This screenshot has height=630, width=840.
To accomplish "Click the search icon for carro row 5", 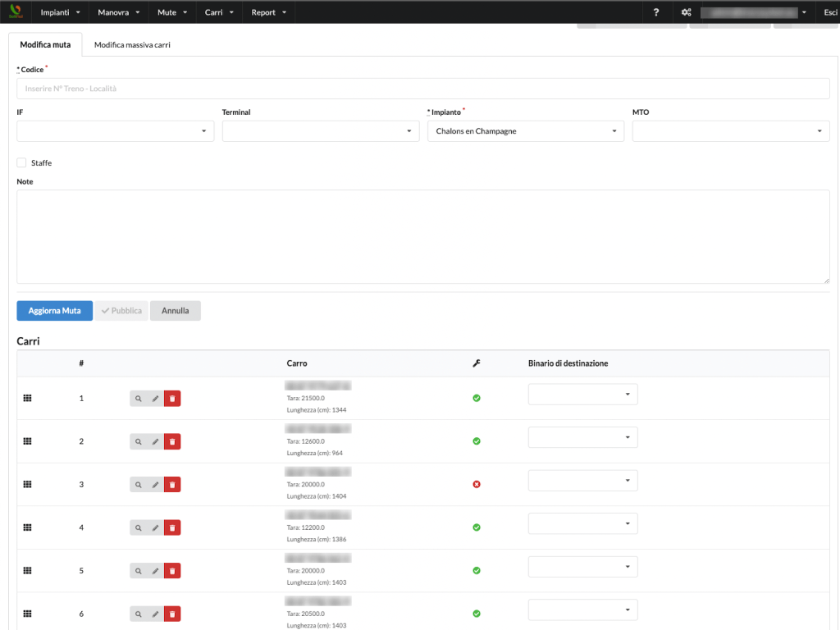I will [x=138, y=571].
